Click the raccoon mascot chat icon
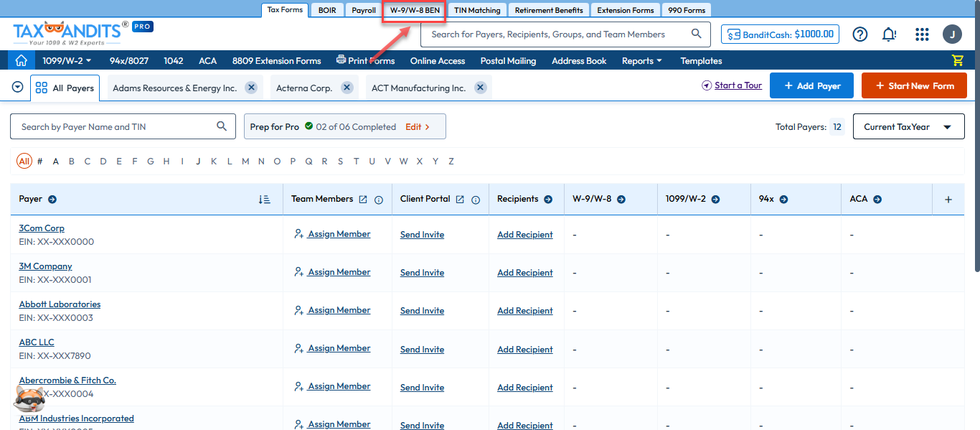The width and height of the screenshot is (980, 430). 29,401
